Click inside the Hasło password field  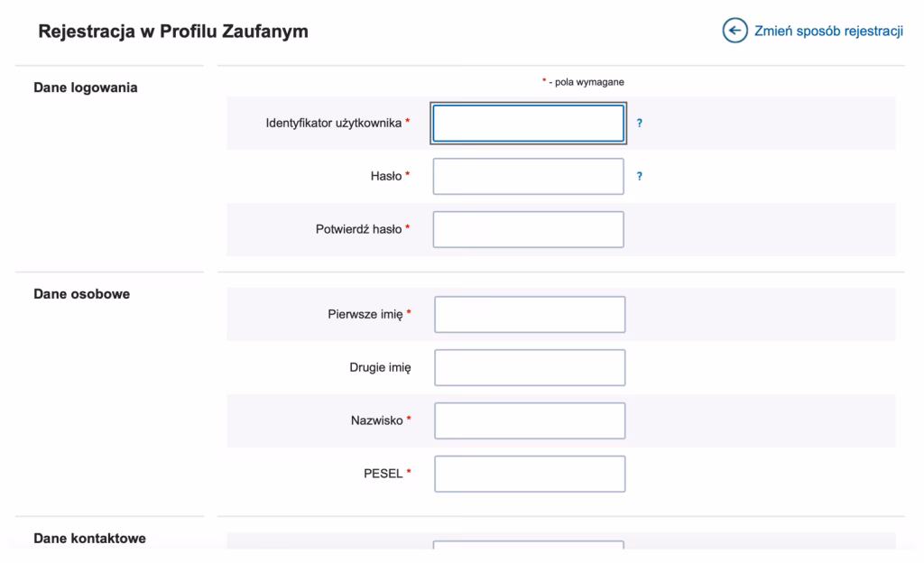point(528,176)
